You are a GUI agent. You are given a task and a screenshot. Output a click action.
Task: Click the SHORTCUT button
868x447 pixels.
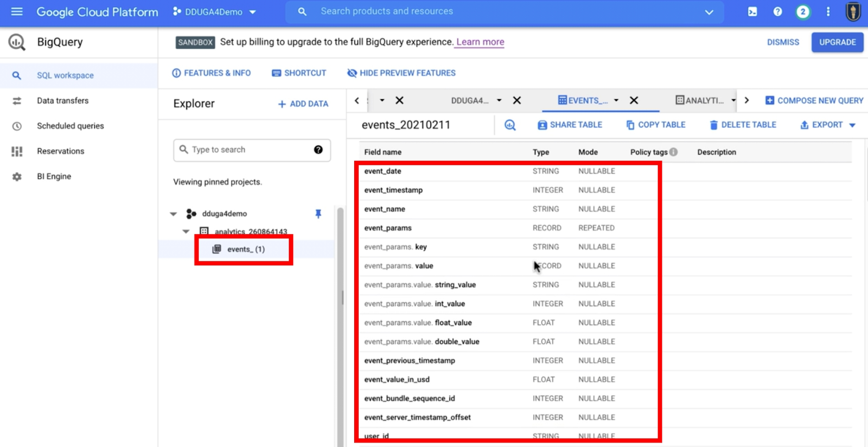(299, 73)
